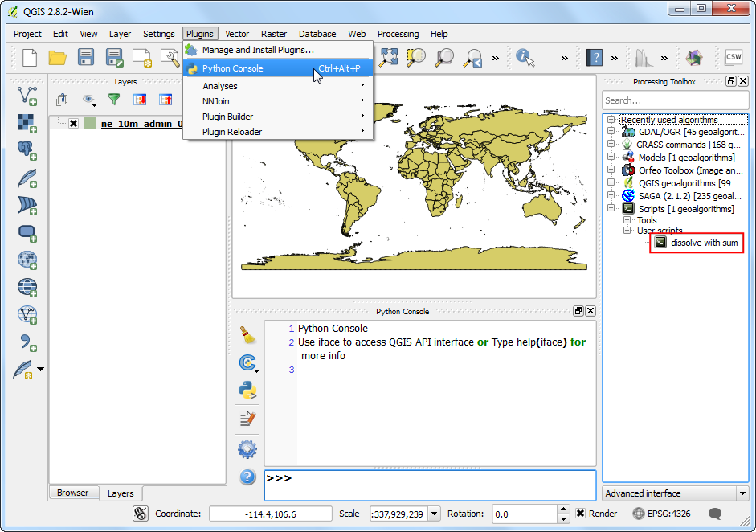This screenshot has width=756, height=532.
Task: Open the Database menu
Action: (317, 34)
